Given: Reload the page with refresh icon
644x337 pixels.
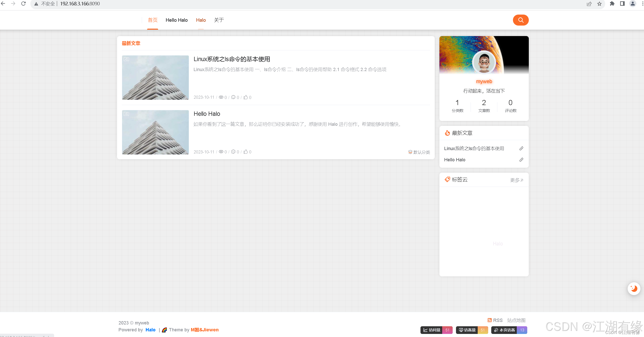Looking at the screenshot, I should coord(23,4).
